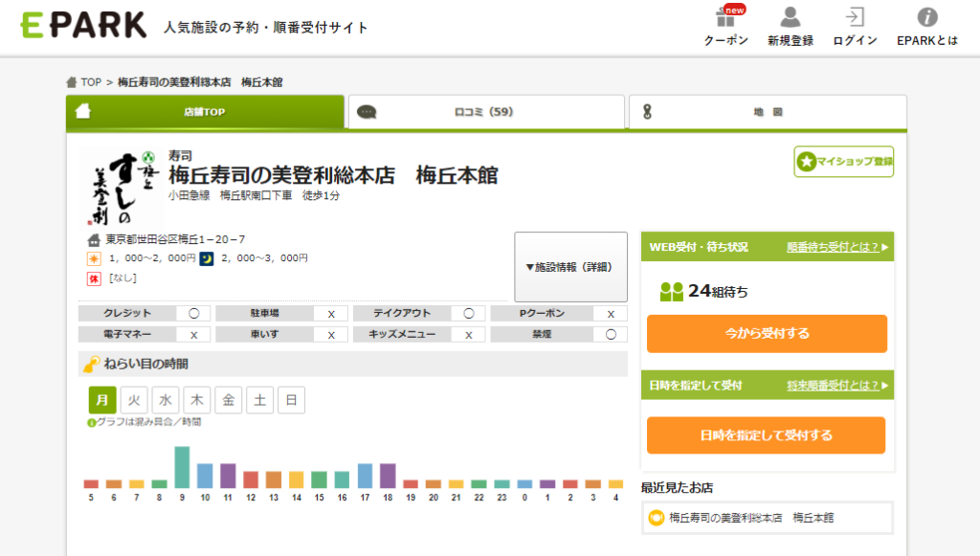Click 日時を指定して受付する button
This screenshot has width=980, height=556.
pyautogui.click(x=767, y=435)
